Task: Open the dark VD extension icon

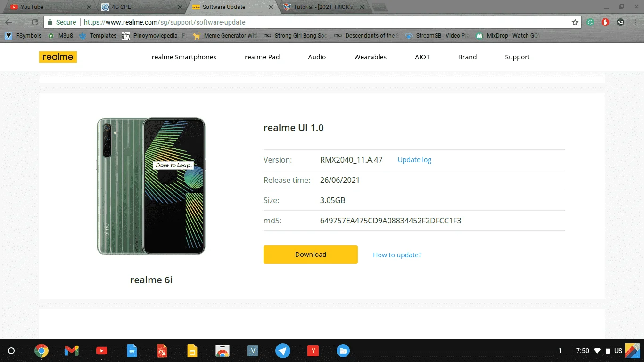Action: (620, 22)
